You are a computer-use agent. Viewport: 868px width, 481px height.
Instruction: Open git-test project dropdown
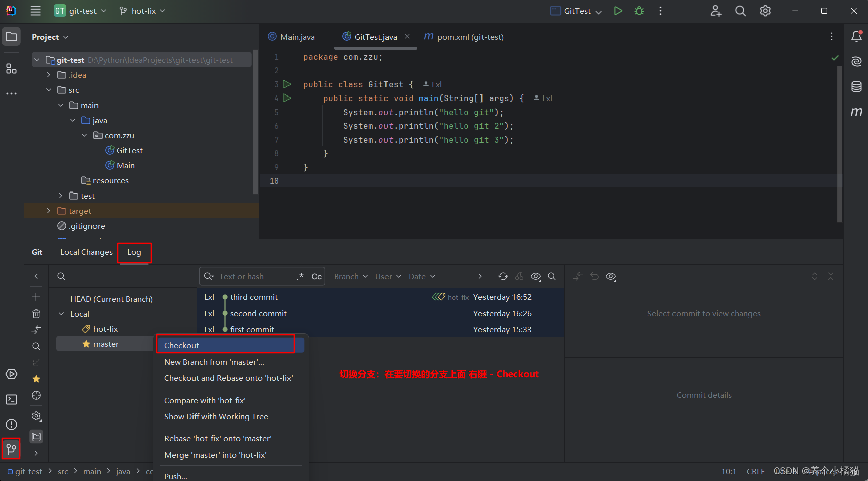pyautogui.click(x=81, y=11)
